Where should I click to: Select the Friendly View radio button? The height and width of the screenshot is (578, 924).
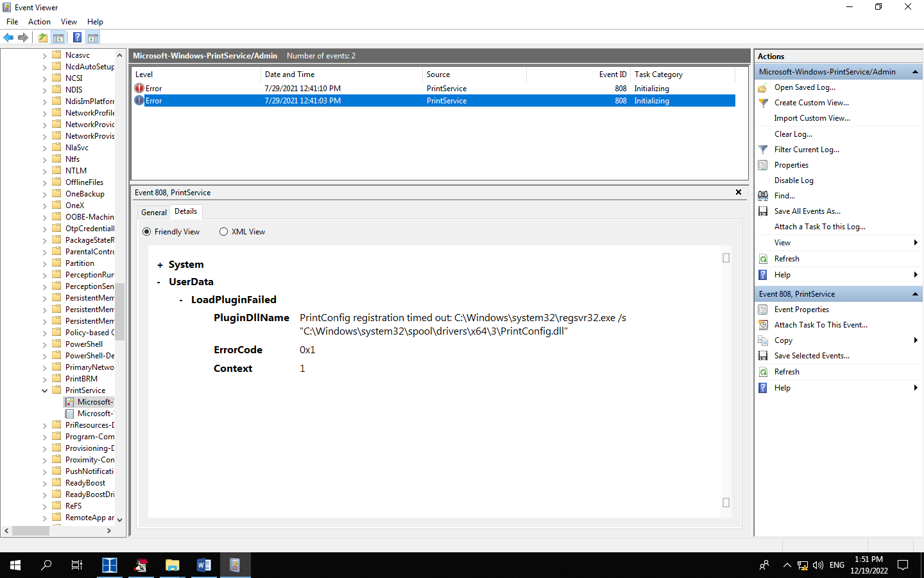coord(147,232)
